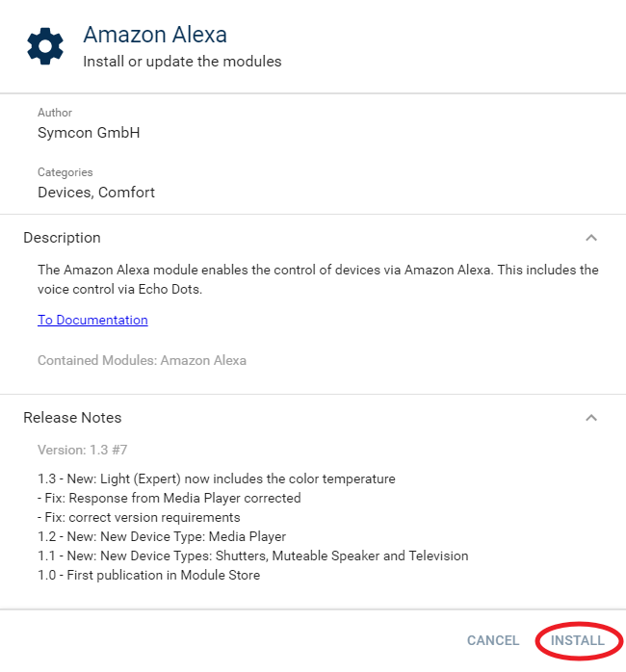Collapse the Description section chevron

tap(591, 238)
